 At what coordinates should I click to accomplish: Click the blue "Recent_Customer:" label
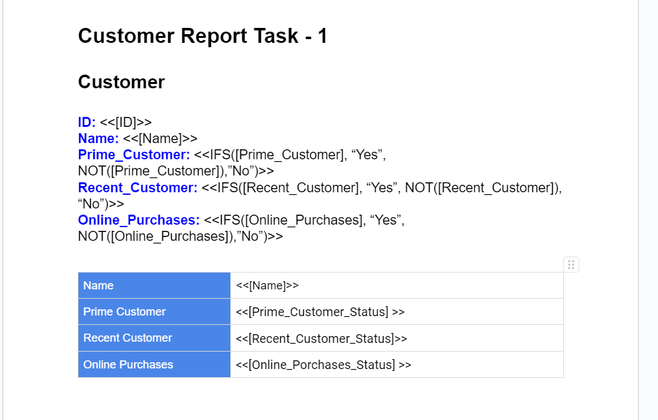click(x=138, y=188)
